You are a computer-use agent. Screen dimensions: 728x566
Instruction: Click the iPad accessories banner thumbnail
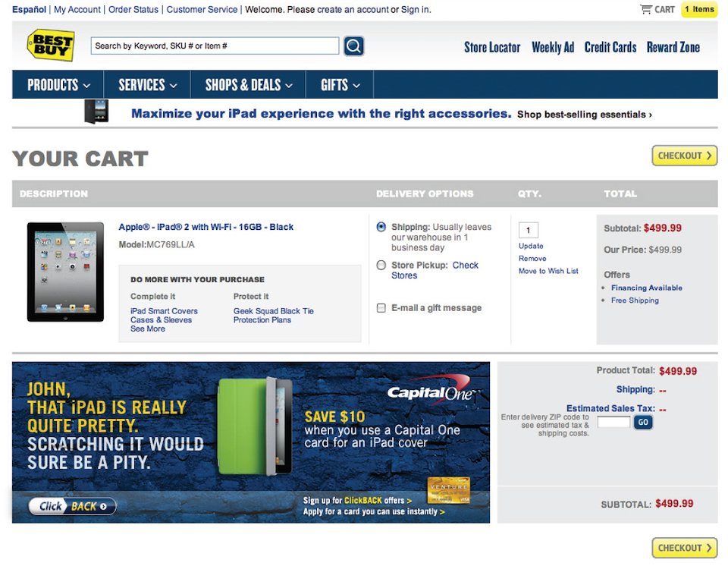click(x=96, y=112)
